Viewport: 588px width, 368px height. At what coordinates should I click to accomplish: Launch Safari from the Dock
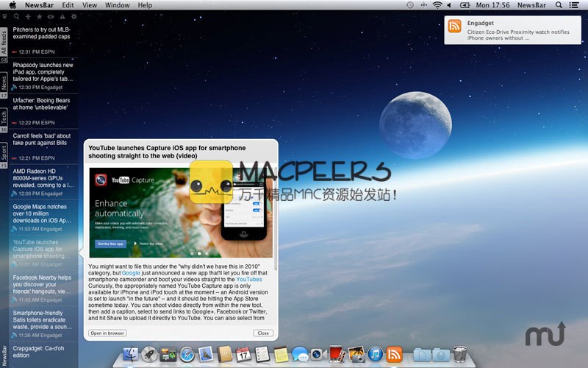coord(187,354)
